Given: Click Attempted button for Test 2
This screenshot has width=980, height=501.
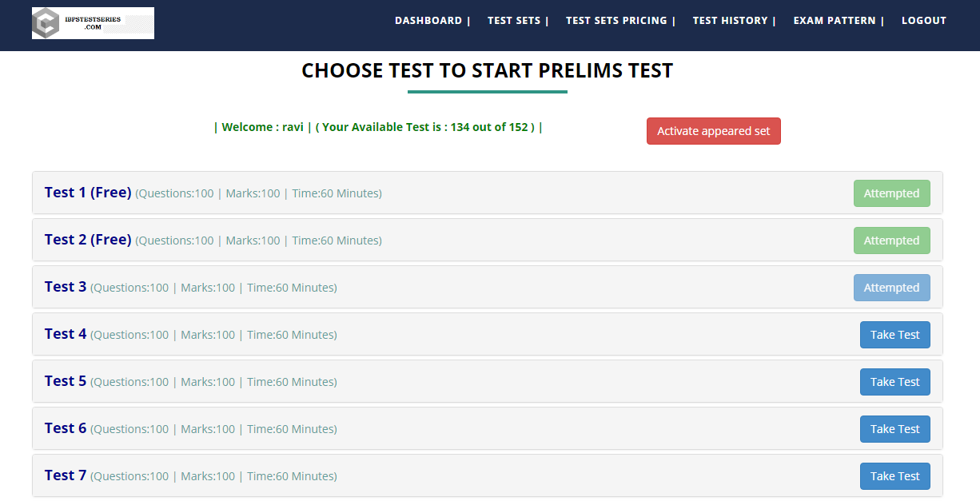Looking at the screenshot, I should [x=891, y=241].
